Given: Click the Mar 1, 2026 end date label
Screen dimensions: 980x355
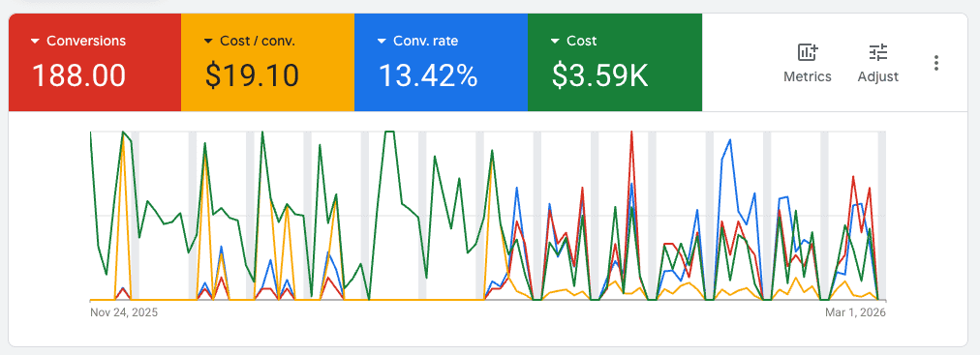Looking at the screenshot, I should 857,311.
